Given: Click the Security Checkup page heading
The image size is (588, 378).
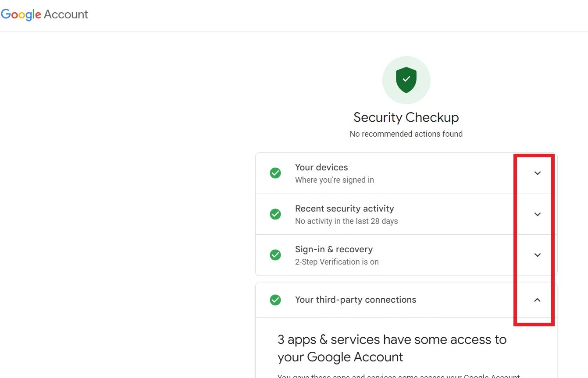Looking at the screenshot, I should [406, 117].
